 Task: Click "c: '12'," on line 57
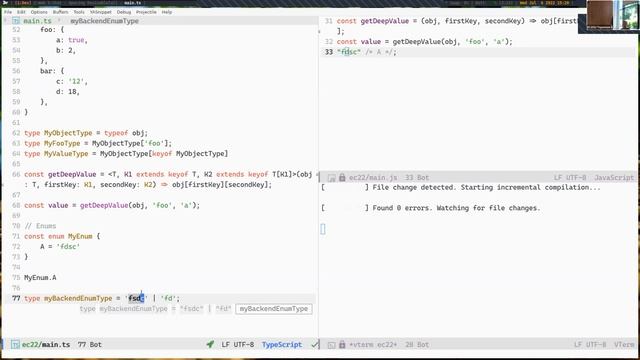72,81
